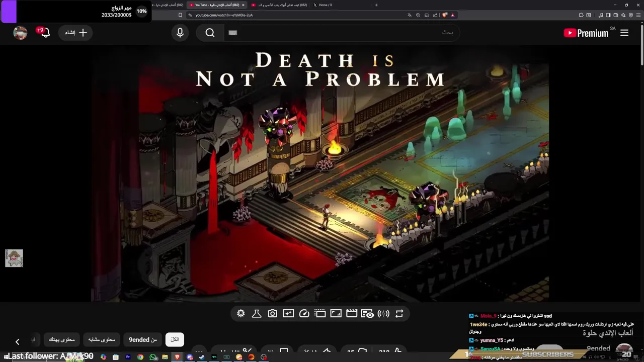Screen dimensions: 644x362
Task: Open Google Chrome from taskbar
Action: click(140, 357)
